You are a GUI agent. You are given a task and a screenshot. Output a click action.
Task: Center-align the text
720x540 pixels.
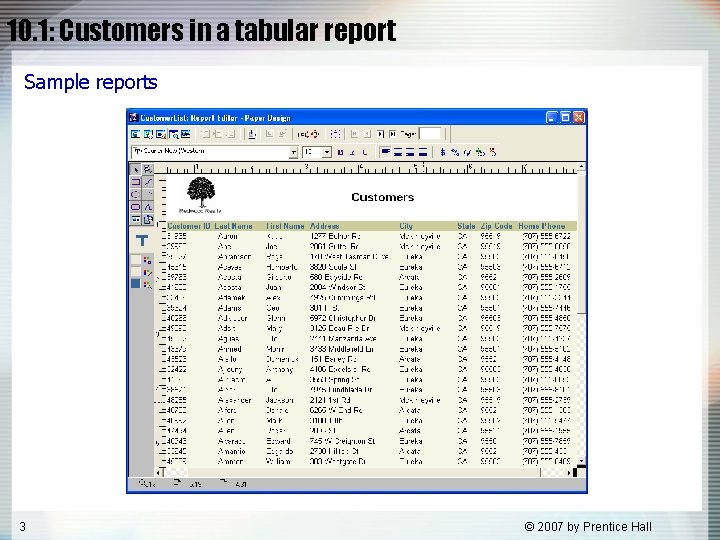click(398, 152)
